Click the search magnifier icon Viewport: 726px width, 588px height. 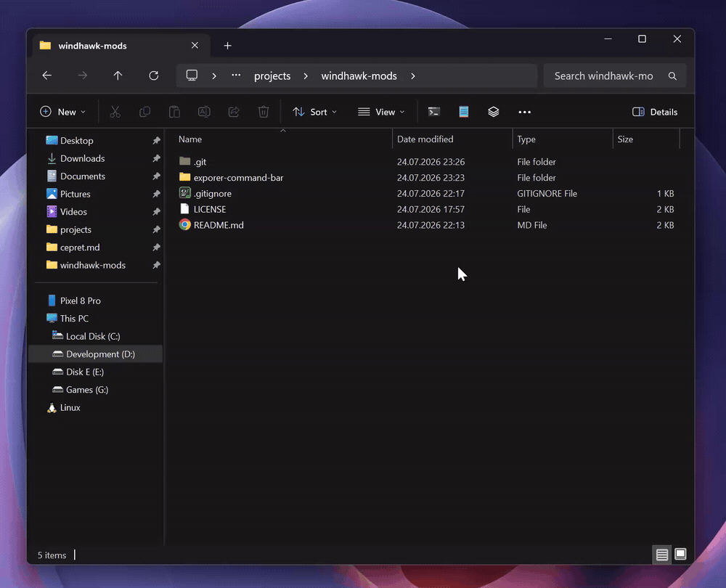click(672, 76)
